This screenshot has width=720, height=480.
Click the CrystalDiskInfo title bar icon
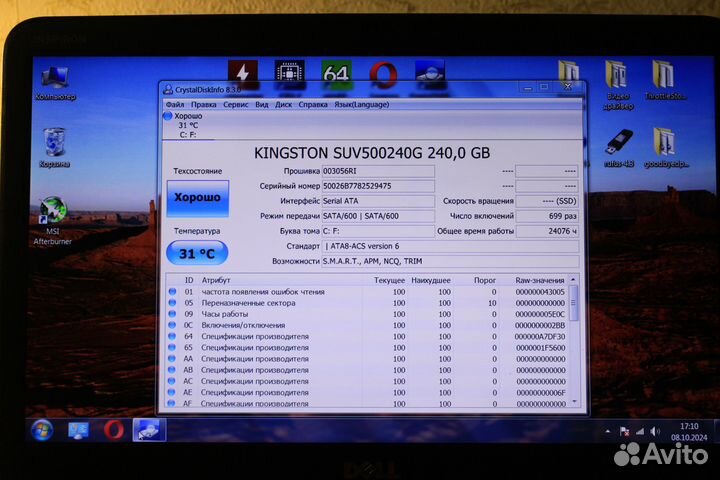(168, 90)
